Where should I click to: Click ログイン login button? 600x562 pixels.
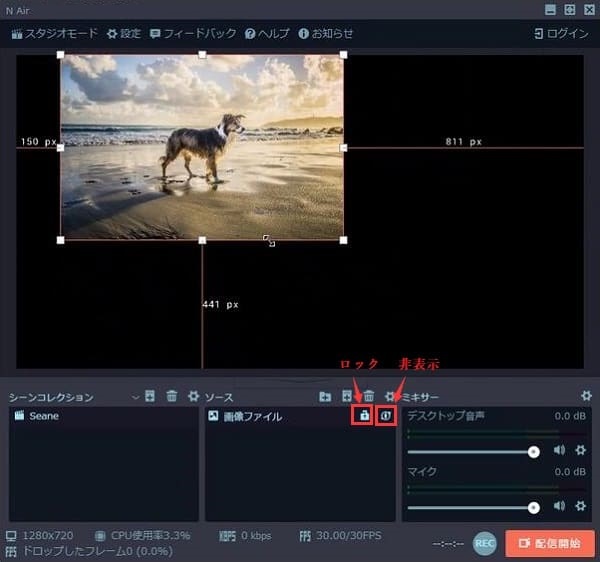point(561,34)
